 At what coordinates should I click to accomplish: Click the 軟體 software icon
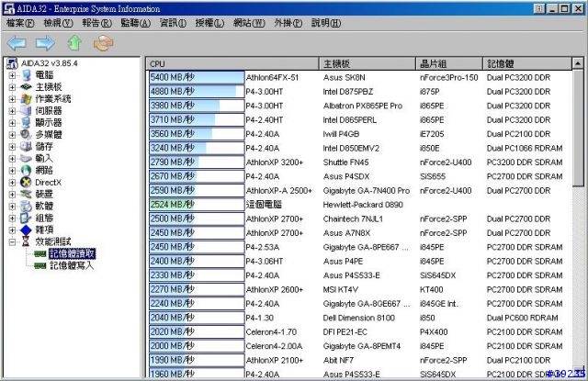tap(27, 206)
